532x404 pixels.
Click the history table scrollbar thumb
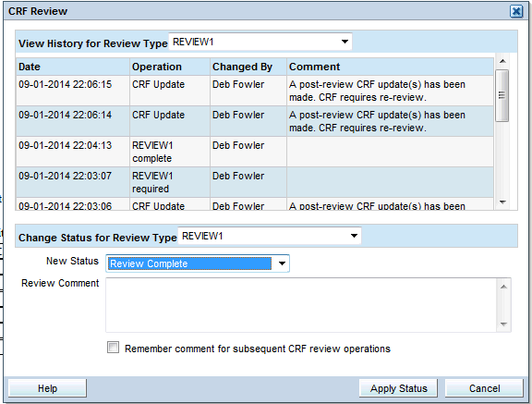coord(502,95)
